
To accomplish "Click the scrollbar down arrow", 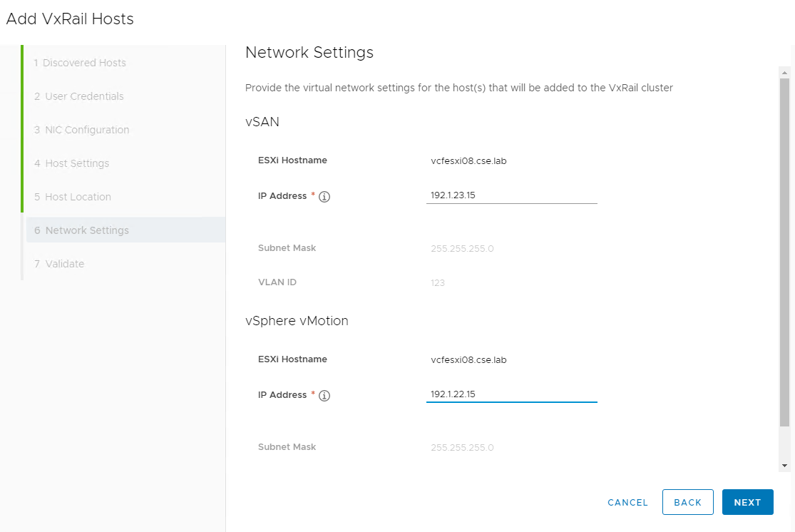I will tap(785, 466).
